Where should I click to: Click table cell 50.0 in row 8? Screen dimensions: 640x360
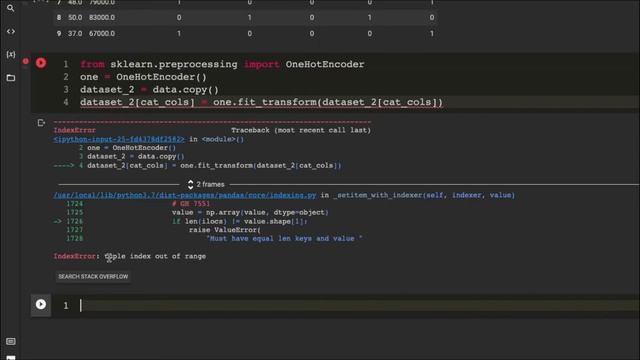tap(75, 18)
